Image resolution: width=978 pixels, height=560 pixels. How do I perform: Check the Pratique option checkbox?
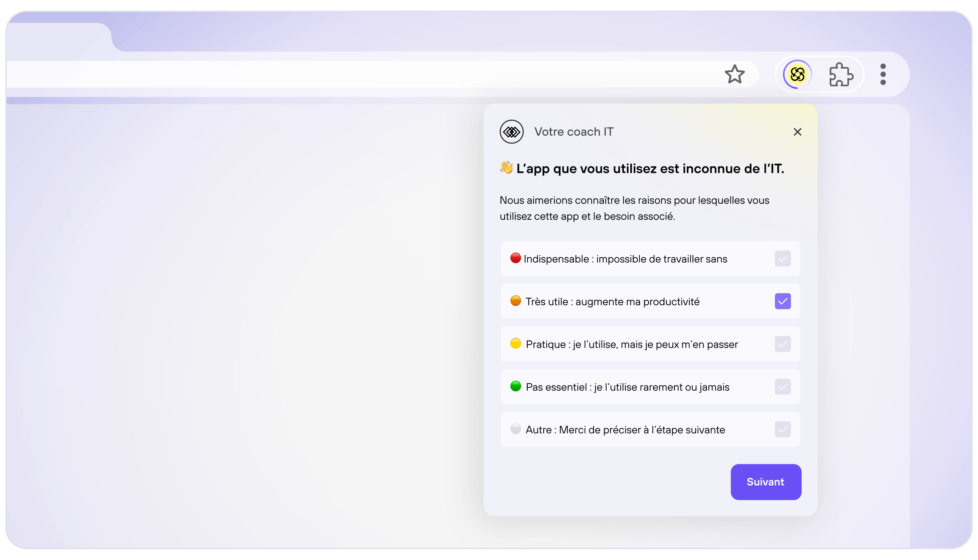[783, 344]
